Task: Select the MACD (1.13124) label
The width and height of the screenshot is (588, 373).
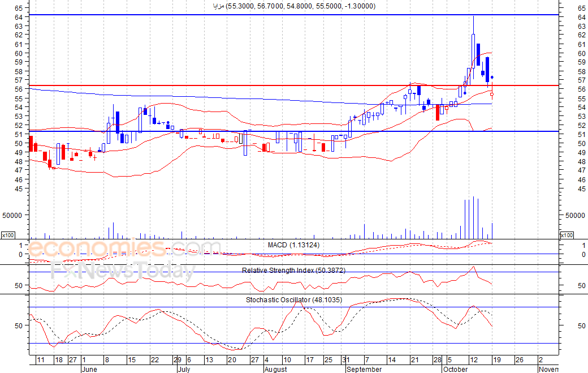Action: pyautogui.click(x=293, y=245)
